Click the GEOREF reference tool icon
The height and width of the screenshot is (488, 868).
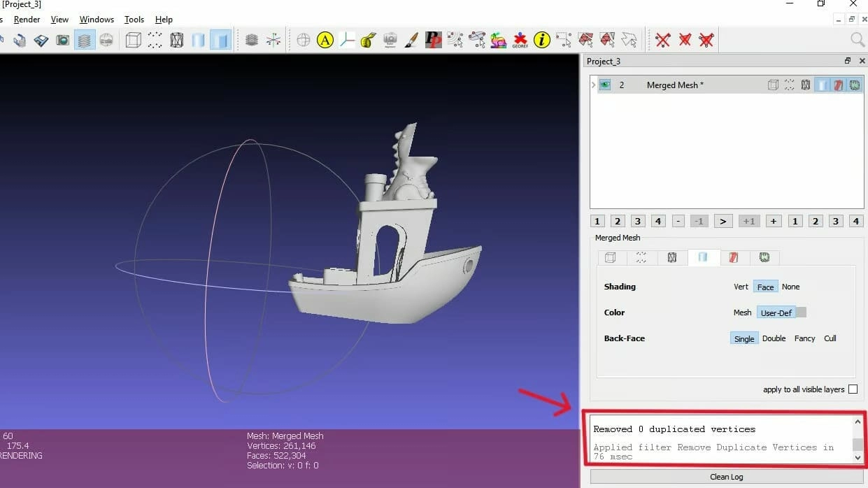520,41
